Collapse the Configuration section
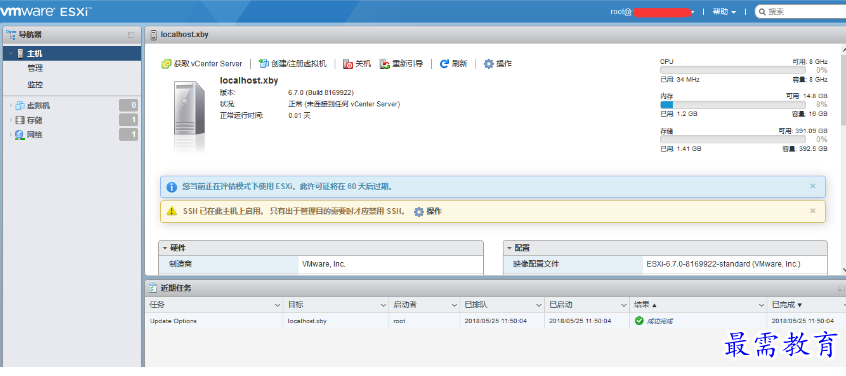Viewport: 846px width, 376px height. 509,248
